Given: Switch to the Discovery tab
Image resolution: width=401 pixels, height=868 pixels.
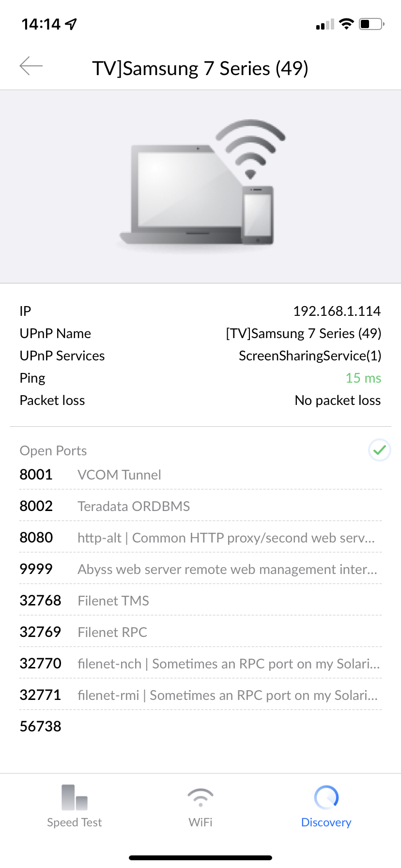Looking at the screenshot, I should pos(326,804).
